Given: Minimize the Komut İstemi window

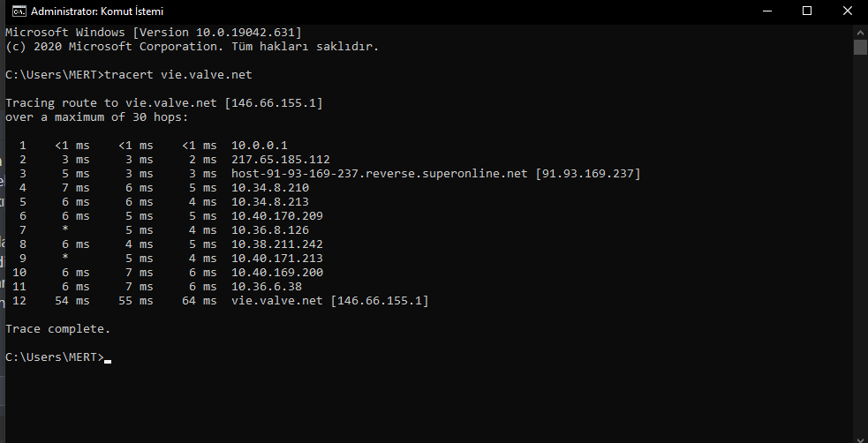Looking at the screenshot, I should click(766, 11).
